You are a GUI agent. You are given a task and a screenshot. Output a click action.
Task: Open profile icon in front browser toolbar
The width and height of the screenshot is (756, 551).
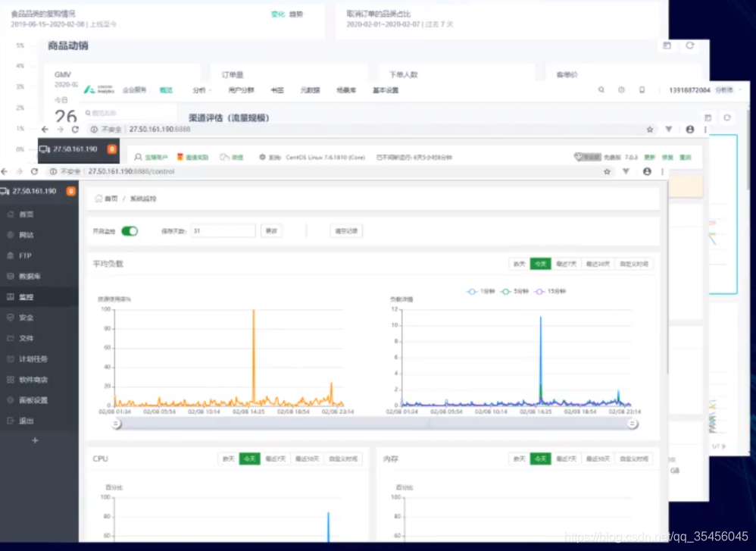click(x=647, y=171)
